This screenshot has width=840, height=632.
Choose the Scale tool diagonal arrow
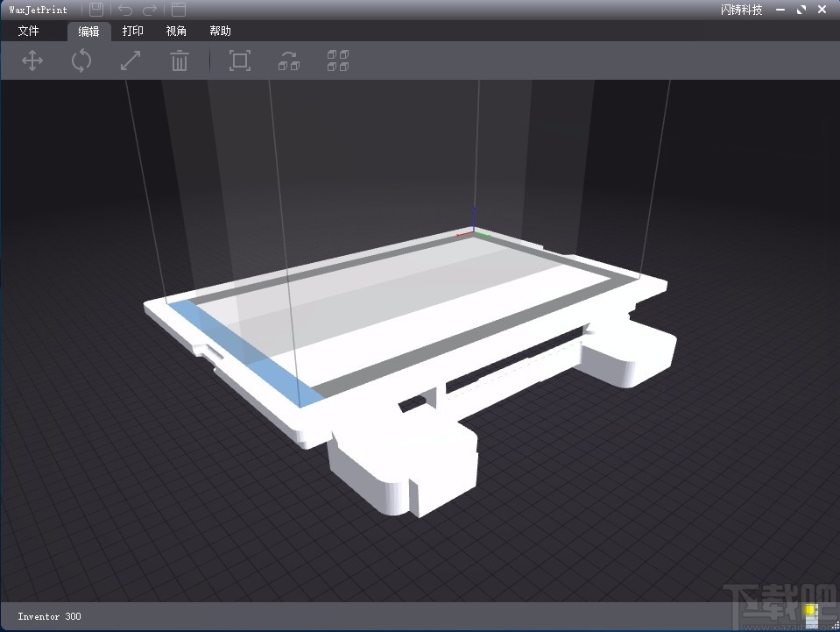pyautogui.click(x=131, y=60)
